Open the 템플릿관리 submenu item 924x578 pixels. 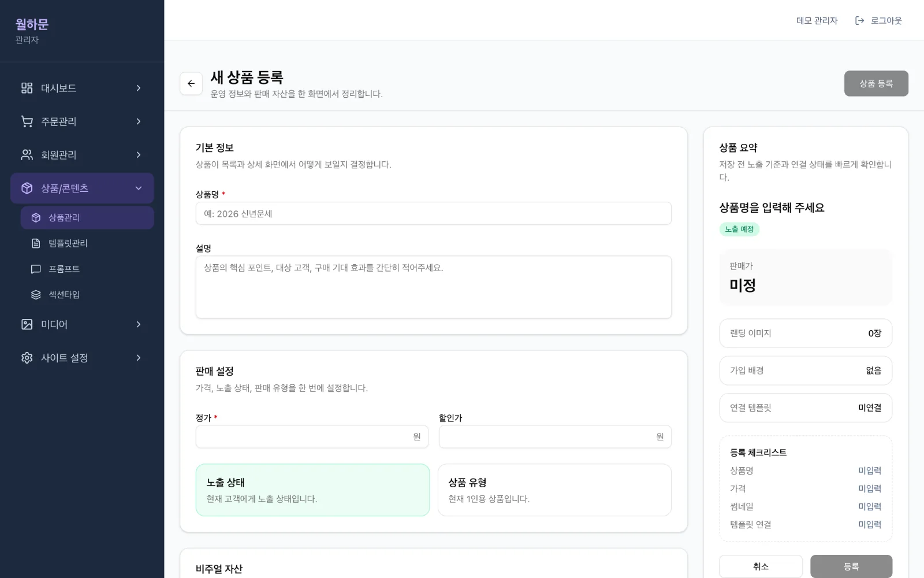click(87, 243)
